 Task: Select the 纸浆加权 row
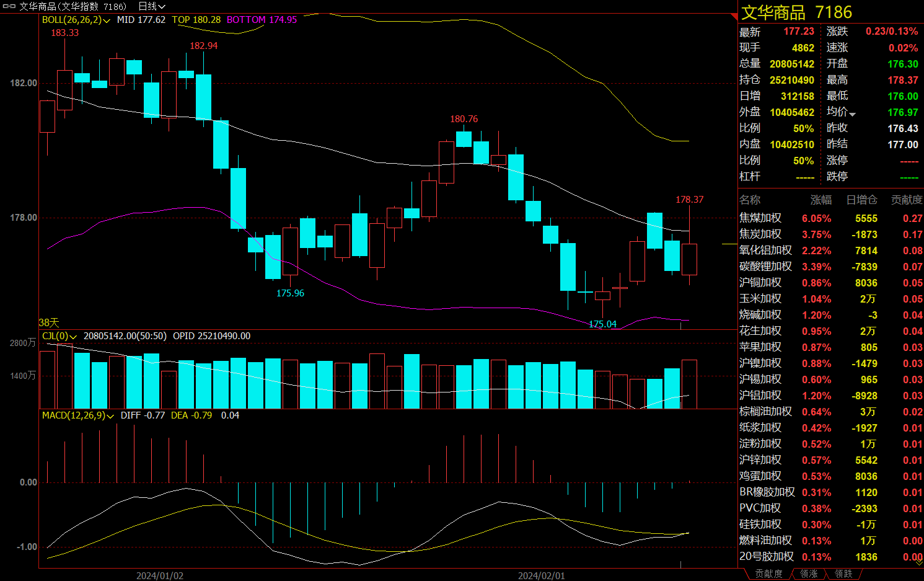[830, 428]
